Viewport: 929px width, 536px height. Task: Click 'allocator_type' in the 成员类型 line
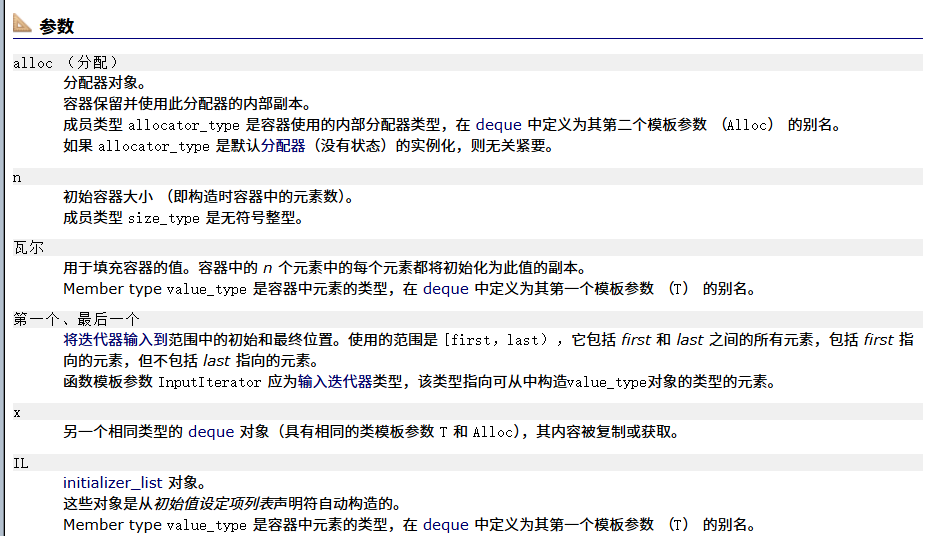(184, 126)
